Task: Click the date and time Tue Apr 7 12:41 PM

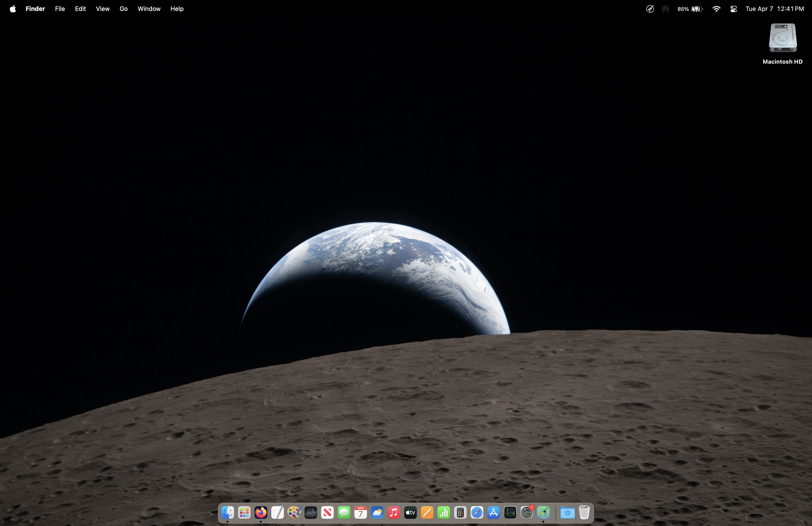Action: [x=775, y=9]
